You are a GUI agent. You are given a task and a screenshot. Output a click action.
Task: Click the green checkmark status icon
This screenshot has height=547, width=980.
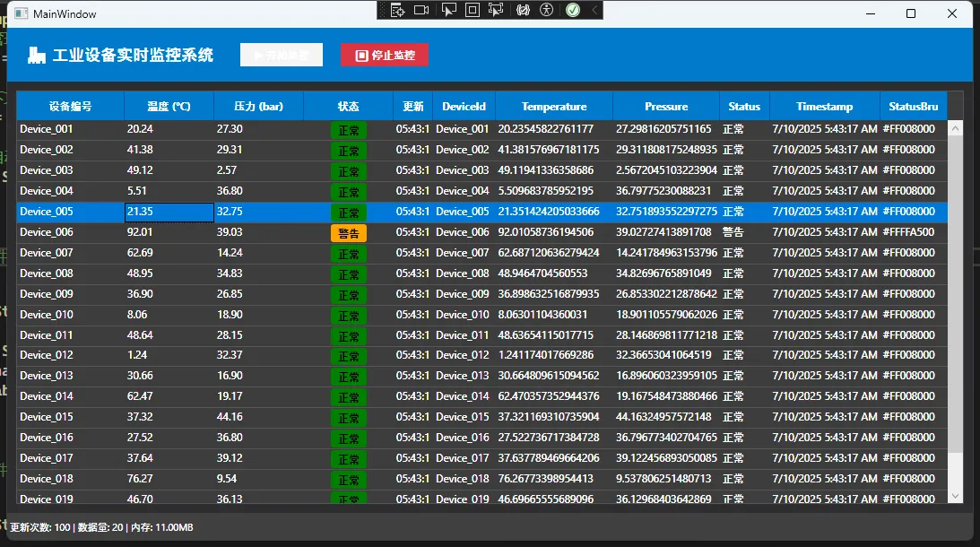(x=573, y=10)
